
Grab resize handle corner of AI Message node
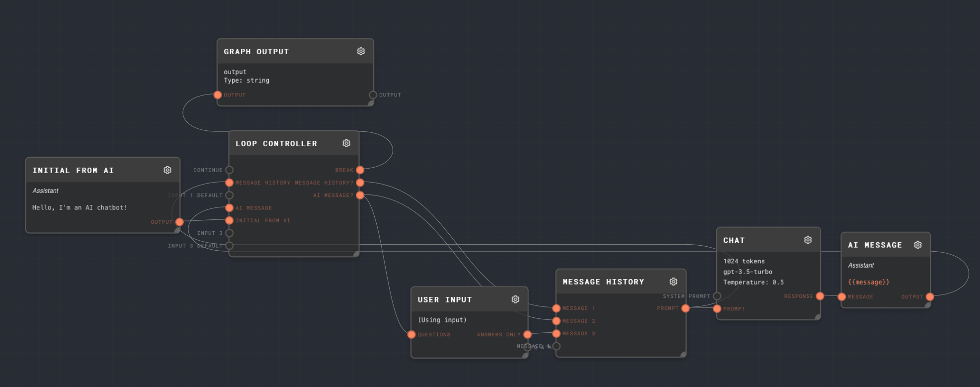927,305
